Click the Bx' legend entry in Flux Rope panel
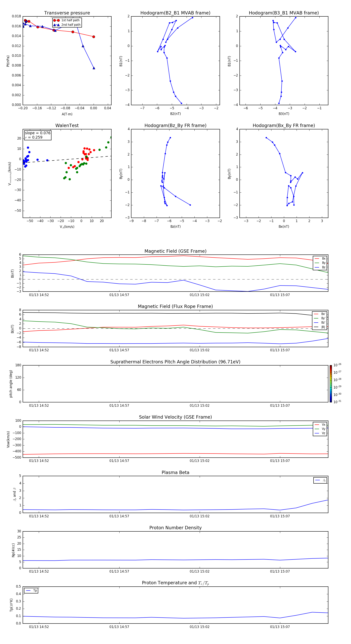The image size is (351, 644). click(x=320, y=314)
